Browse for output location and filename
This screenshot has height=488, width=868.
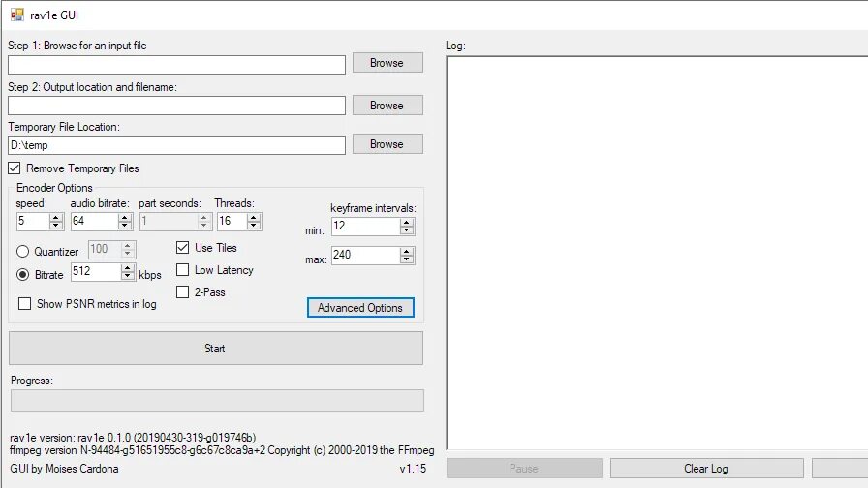tap(387, 106)
